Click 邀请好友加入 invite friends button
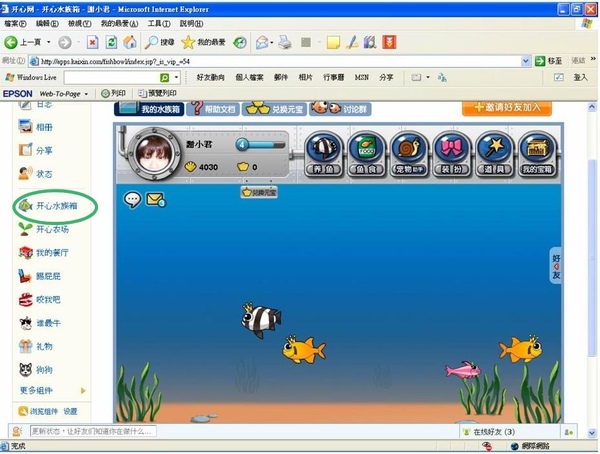Image resolution: width=600 pixels, height=454 pixels. (507, 108)
